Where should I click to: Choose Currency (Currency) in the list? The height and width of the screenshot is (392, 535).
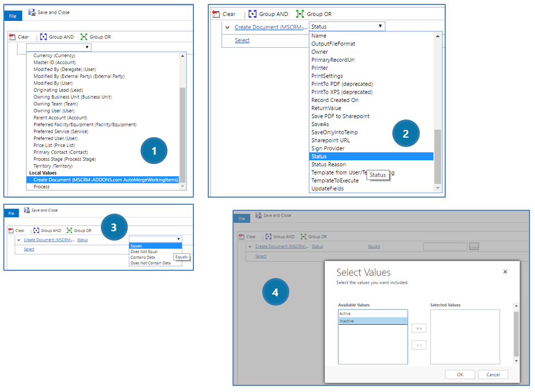point(54,56)
